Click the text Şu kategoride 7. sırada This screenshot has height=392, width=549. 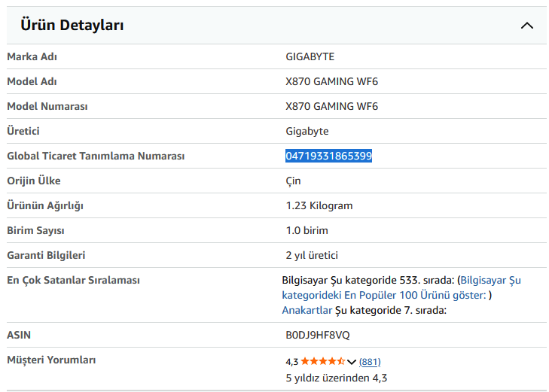[x=391, y=310]
